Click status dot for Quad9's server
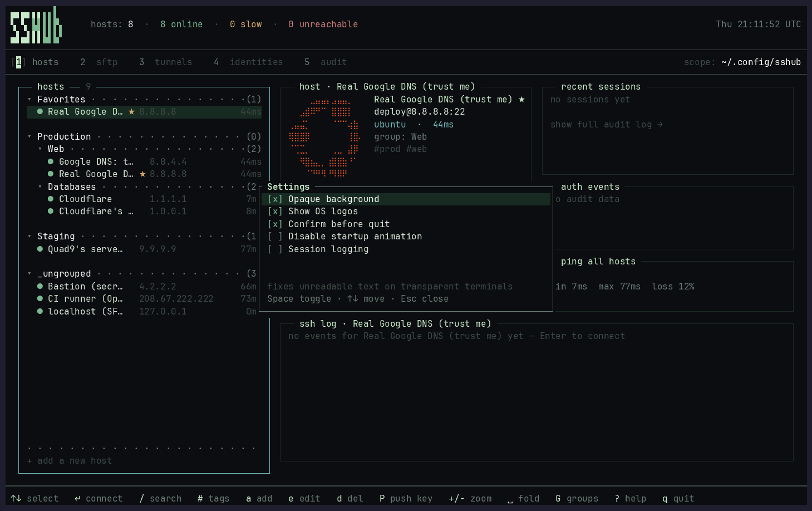The image size is (812, 511). tap(40, 249)
